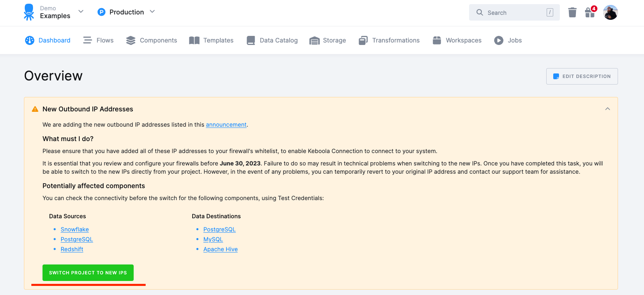Click the Components layers icon
The width and height of the screenshot is (644, 295).
click(x=131, y=40)
